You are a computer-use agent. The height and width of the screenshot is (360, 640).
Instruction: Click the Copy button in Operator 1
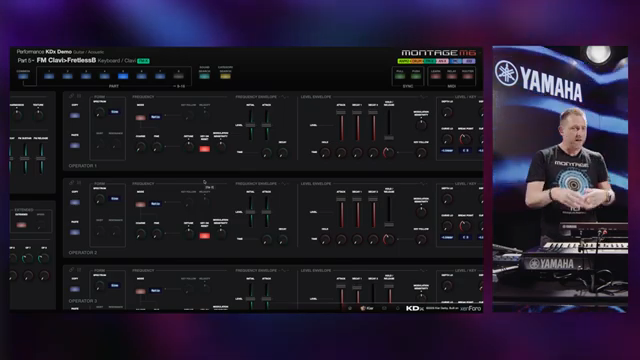[75, 116]
